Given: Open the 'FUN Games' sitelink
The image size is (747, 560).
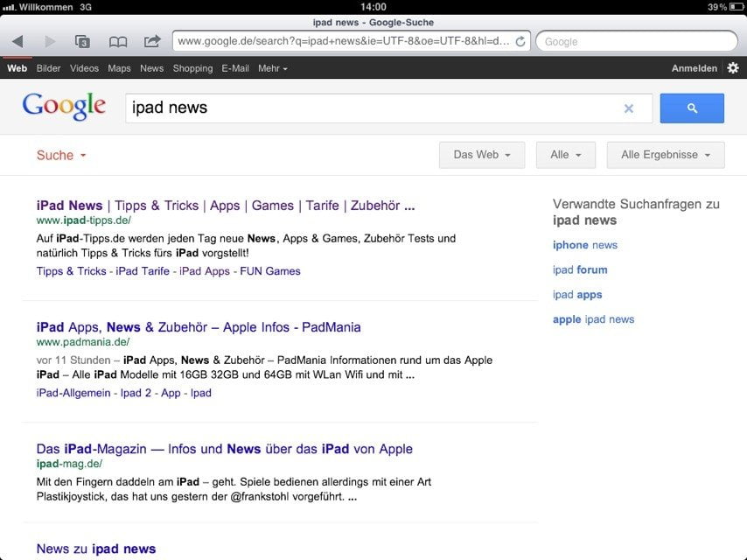Looking at the screenshot, I should pyautogui.click(x=270, y=271).
